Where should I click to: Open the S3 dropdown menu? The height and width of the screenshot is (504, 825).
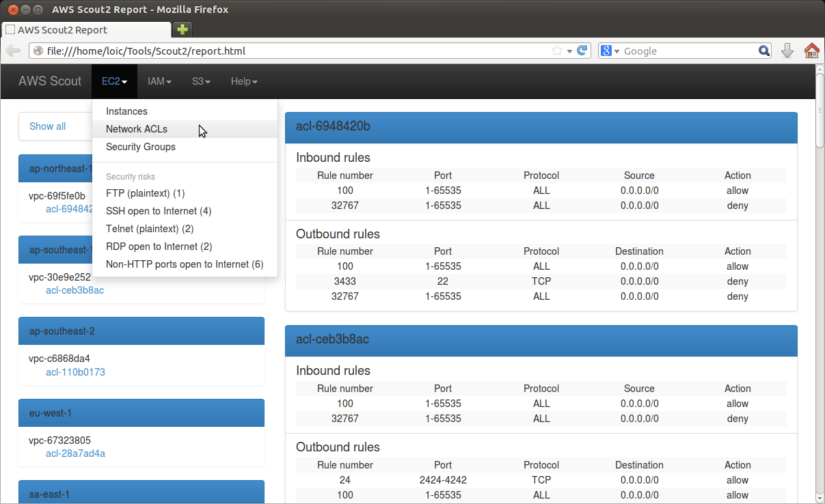pyautogui.click(x=201, y=81)
